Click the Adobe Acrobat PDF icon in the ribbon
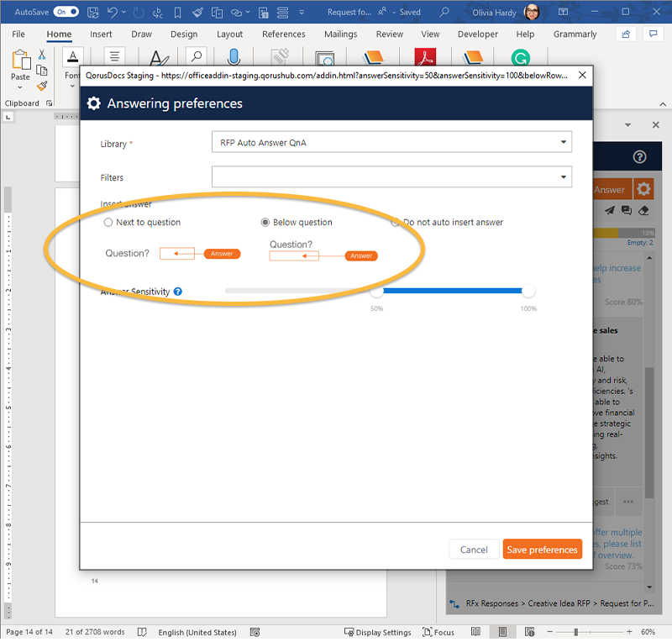The width and height of the screenshot is (672, 642). pyautogui.click(x=428, y=58)
